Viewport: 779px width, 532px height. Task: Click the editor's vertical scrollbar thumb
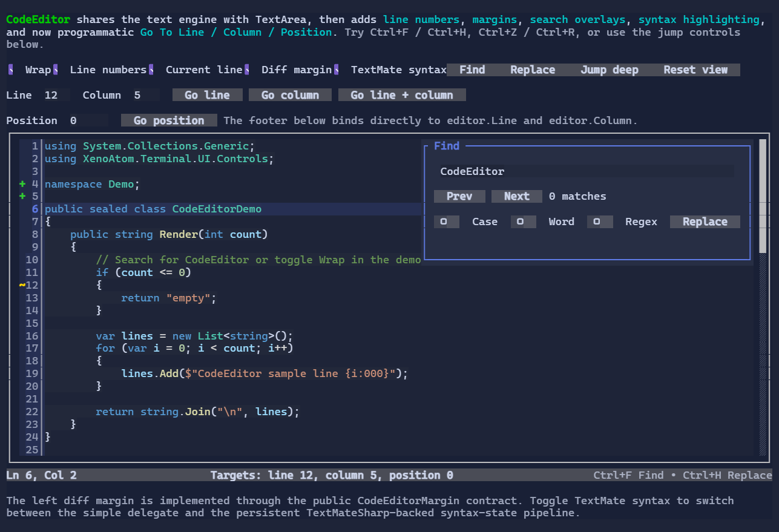pos(763,197)
